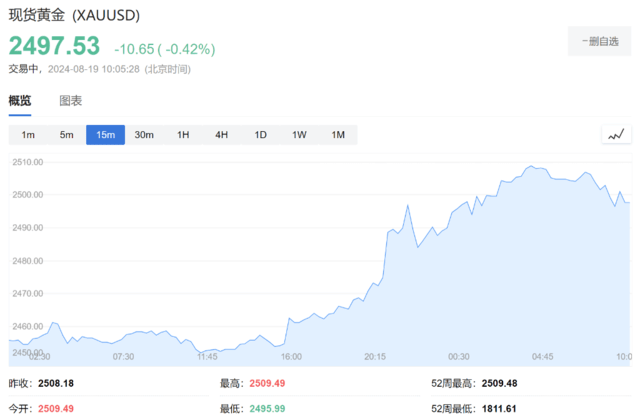Select the 5m interval
The image size is (640, 418).
[x=66, y=135]
